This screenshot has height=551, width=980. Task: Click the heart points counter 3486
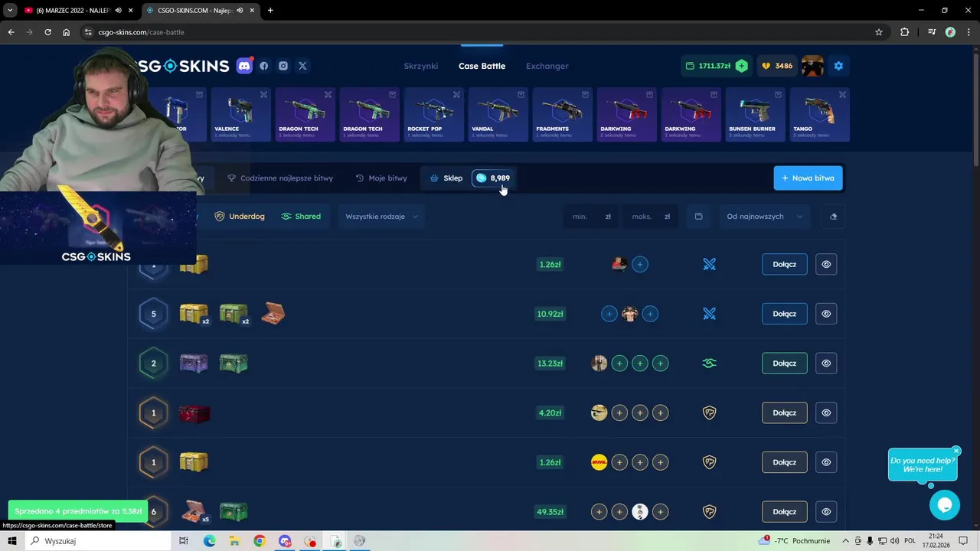coord(777,66)
